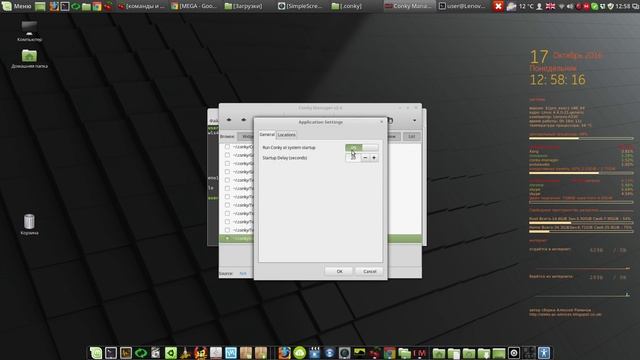
Task: Open clapperboard video icon in dock
Action: [314, 353]
